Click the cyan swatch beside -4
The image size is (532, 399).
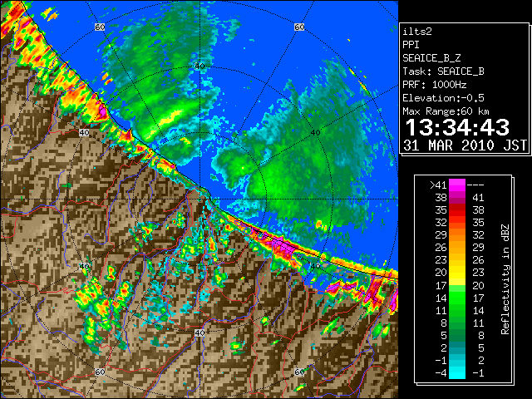click(457, 372)
